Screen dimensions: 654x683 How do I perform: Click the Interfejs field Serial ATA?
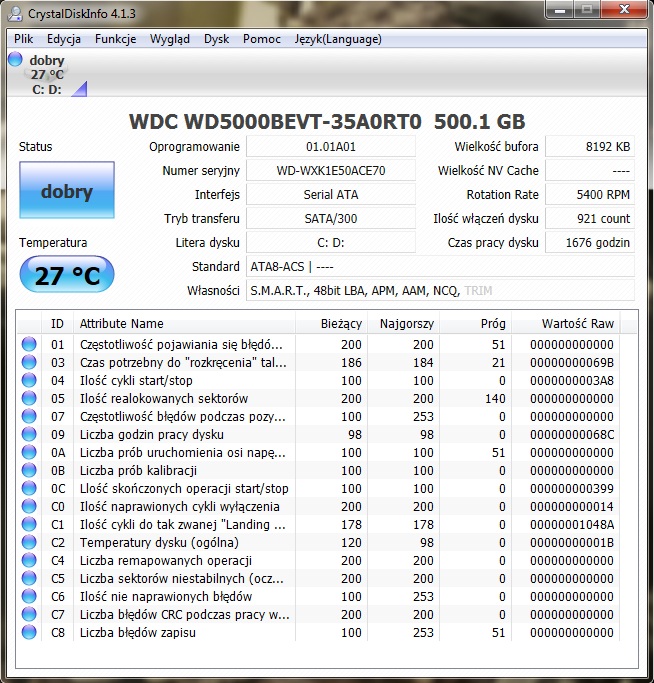[331, 194]
